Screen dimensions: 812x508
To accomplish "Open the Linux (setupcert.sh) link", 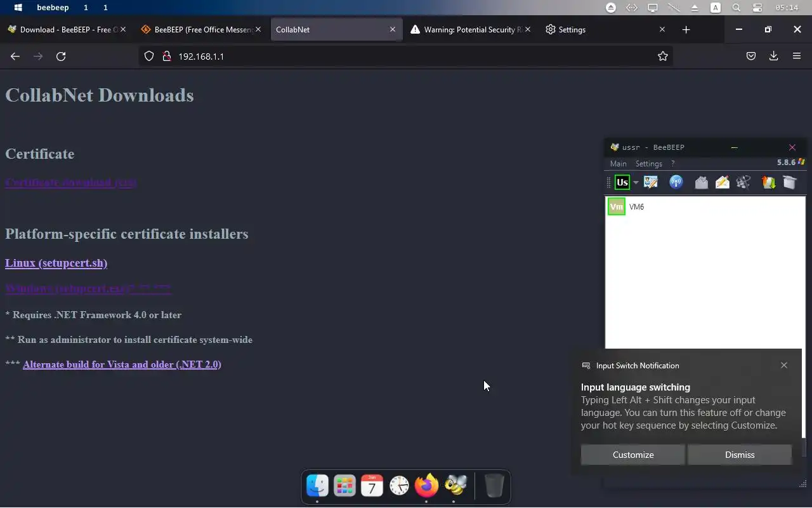I will pyautogui.click(x=56, y=263).
